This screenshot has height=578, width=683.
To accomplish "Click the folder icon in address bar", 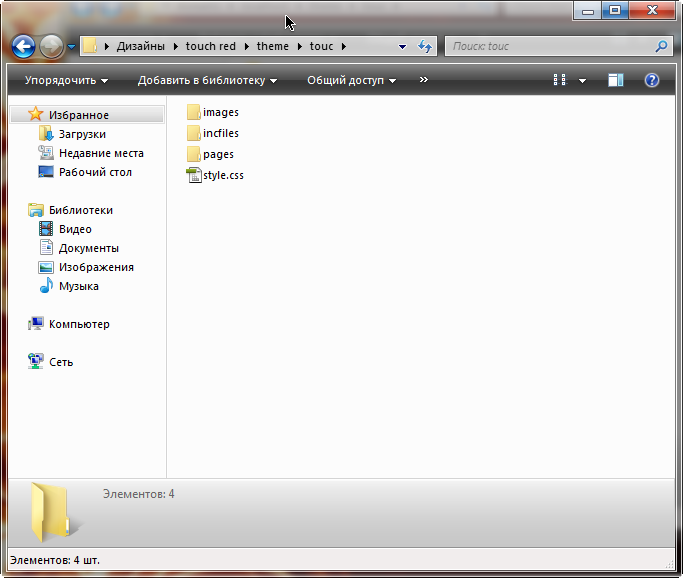I will point(90,46).
